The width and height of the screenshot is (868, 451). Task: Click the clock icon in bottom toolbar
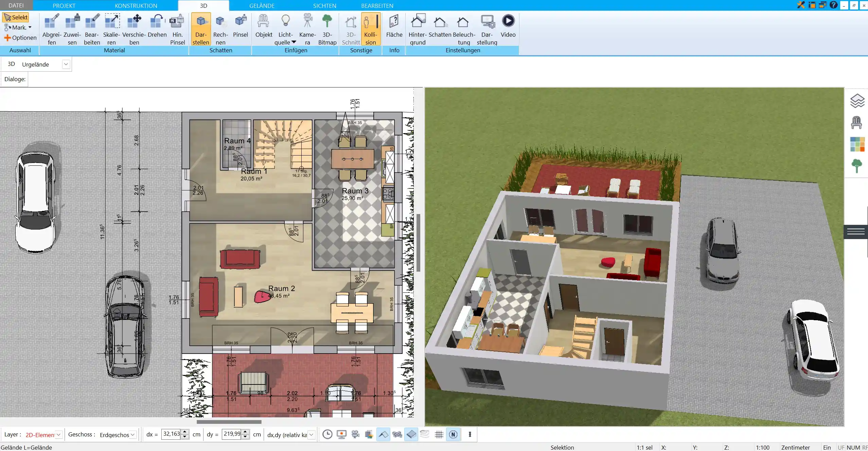point(327,434)
